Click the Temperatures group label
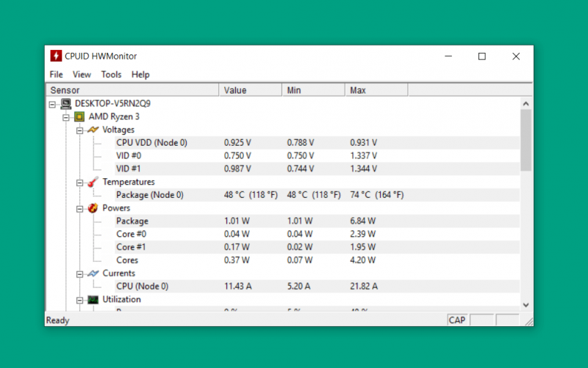Viewport: 588px width, 368px height. coord(129,182)
